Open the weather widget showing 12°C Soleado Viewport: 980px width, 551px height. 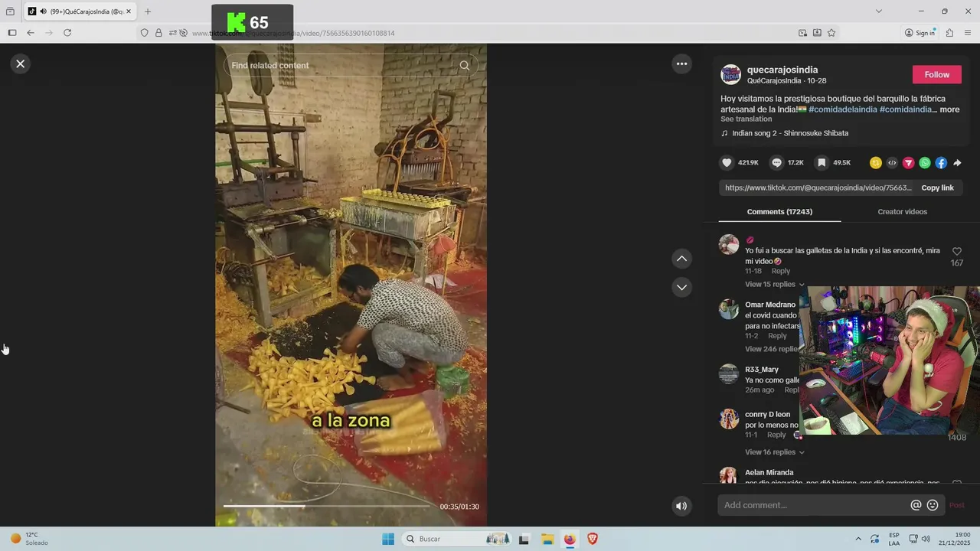[x=29, y=539]
